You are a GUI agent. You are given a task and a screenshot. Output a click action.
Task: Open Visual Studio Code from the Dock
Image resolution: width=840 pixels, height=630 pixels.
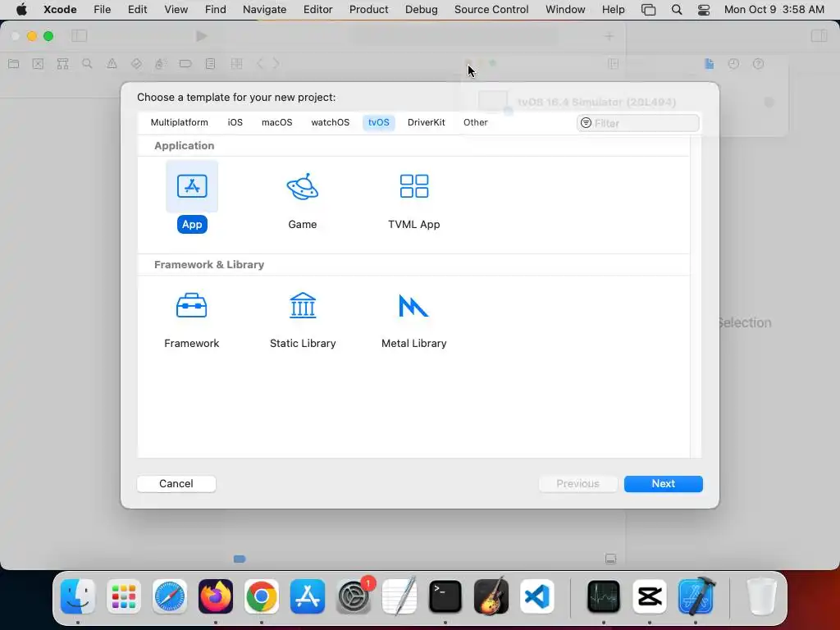(536, 596)
